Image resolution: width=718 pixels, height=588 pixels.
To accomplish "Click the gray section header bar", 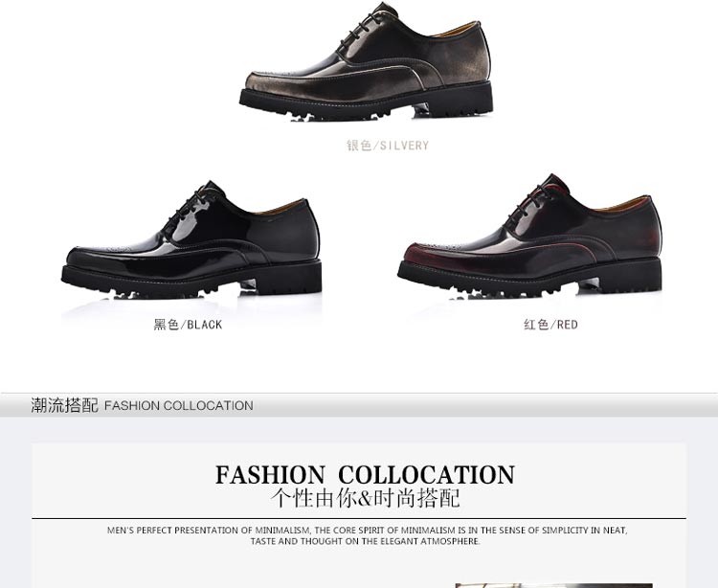I will click(x=359, y=405).
